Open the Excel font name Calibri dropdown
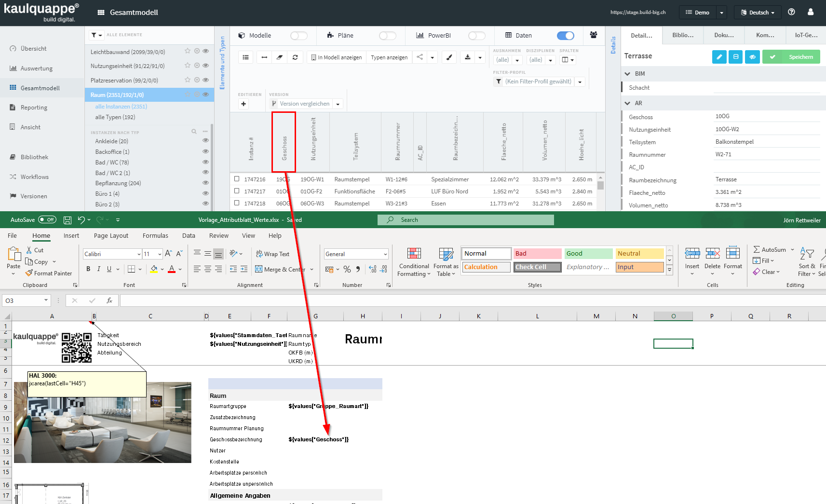The width and height of the screenshot is (826, 504). pyautogui.click(x=139, y=254)
